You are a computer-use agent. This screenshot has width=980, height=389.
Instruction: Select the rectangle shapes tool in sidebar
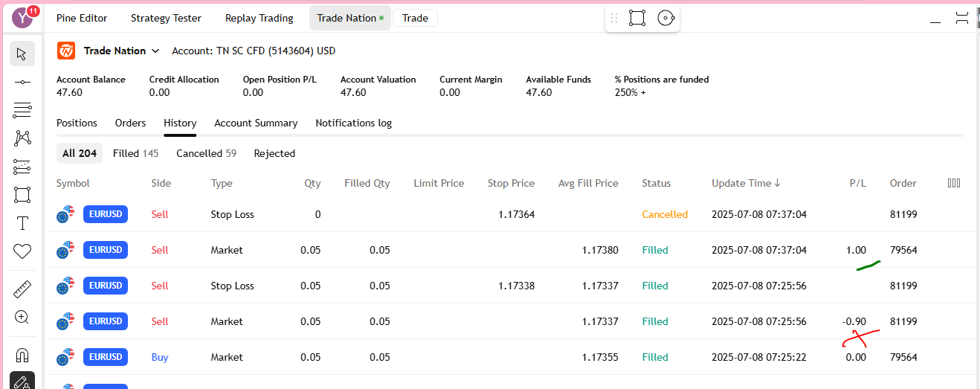point(22,195)
